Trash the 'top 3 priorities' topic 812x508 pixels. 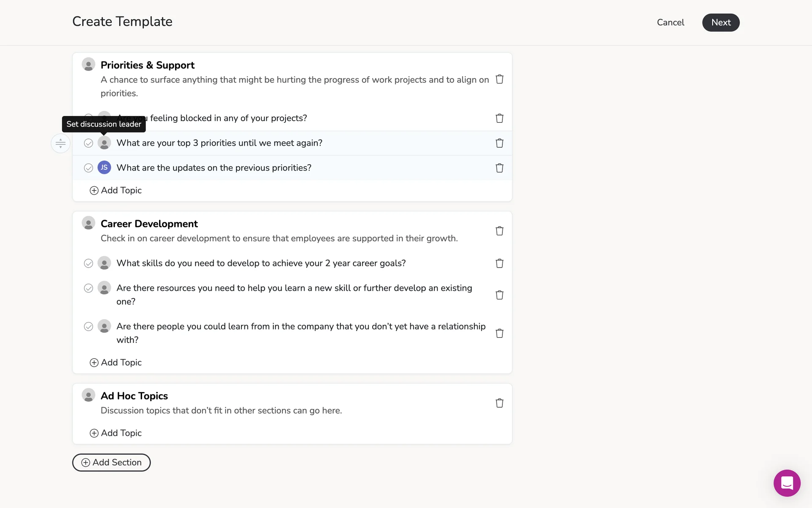click(499, 143)
